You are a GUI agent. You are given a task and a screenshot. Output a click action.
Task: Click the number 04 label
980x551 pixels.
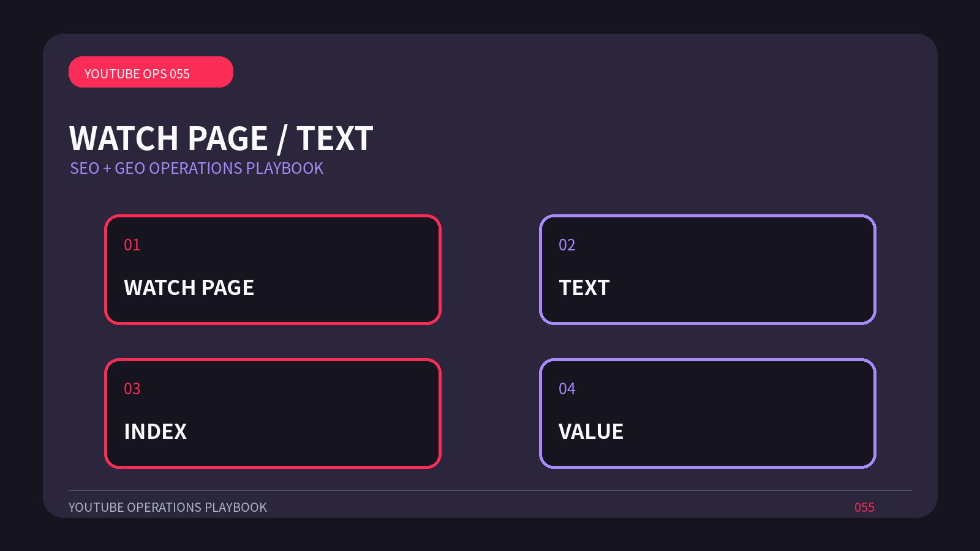tap(567, 389)
